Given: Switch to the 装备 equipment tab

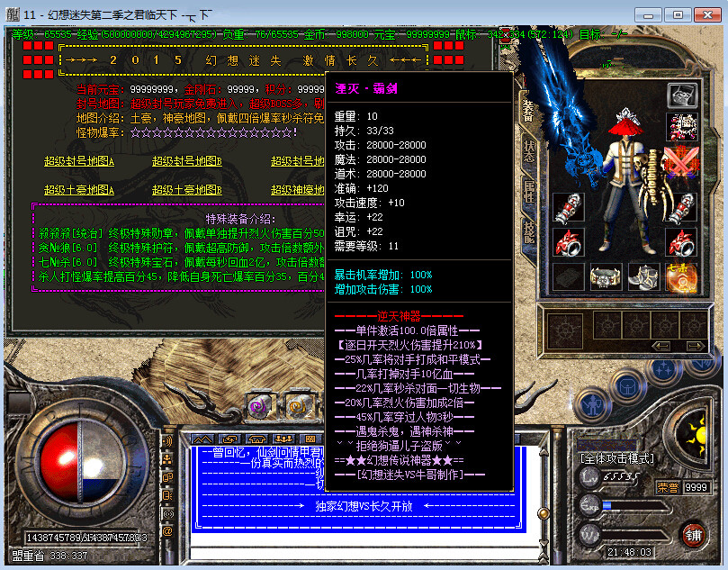Looking at the screenshot, I should (528, 111).
